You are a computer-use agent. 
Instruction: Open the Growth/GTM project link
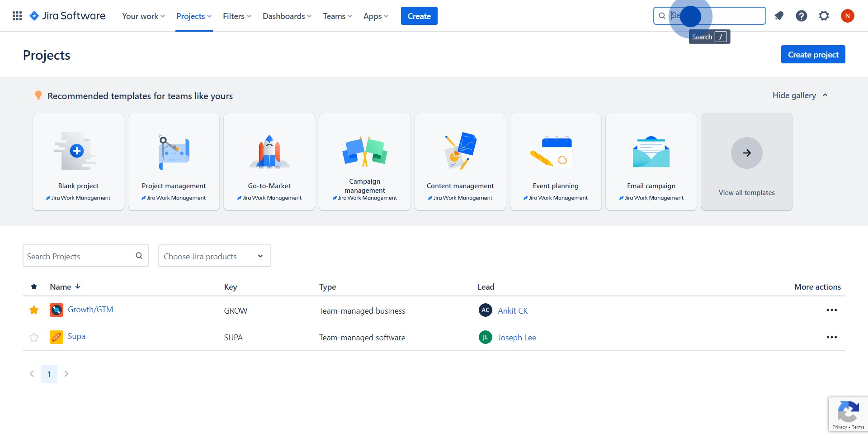(x=90, y=310)
